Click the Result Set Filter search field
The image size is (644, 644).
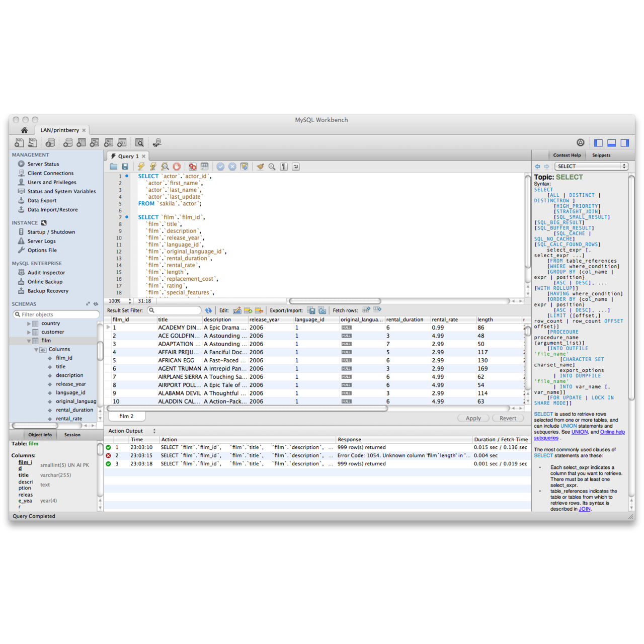click(177, 310)
